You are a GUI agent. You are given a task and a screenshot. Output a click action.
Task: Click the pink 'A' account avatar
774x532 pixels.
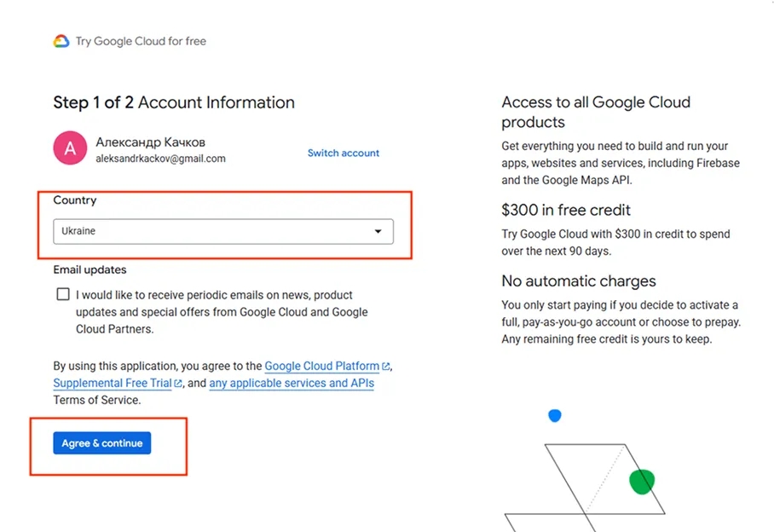tap(70, 147)
